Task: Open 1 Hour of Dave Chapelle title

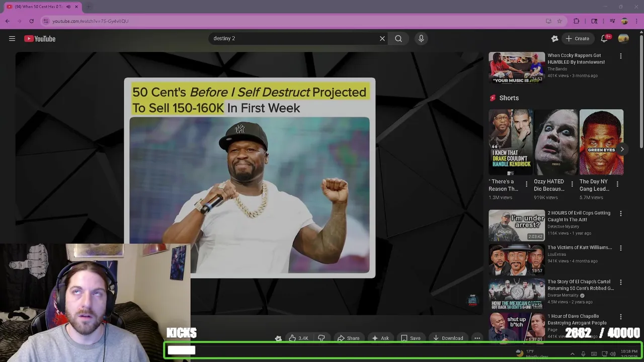Action: click(x=577, y=320)
